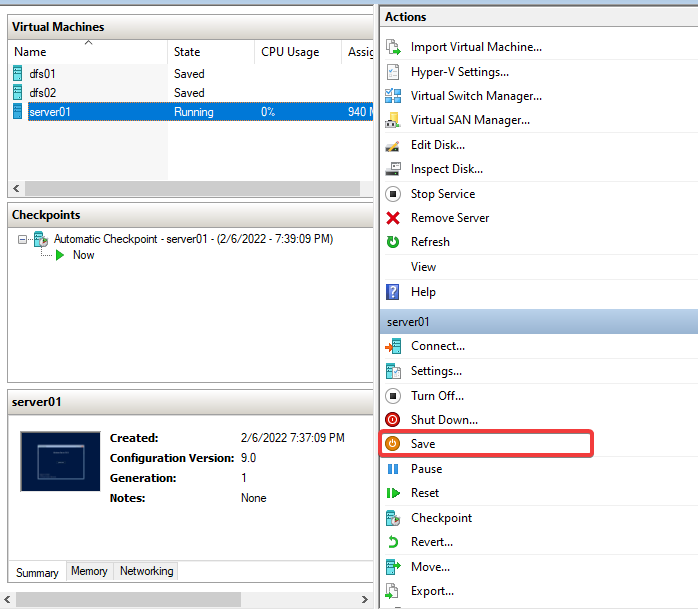The height and width of the screenshot is (609, 698).
Task: Sort virtual machines by State column
Action: click(x=211, y=52)
